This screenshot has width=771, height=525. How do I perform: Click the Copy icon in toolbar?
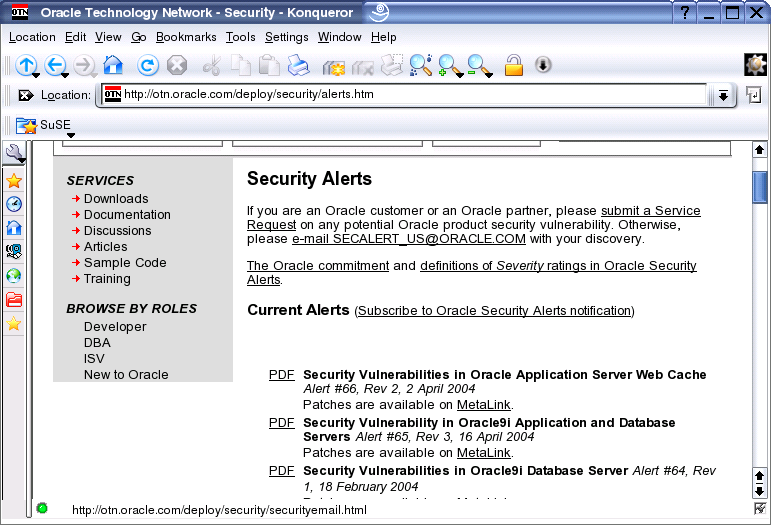[240, 65]
